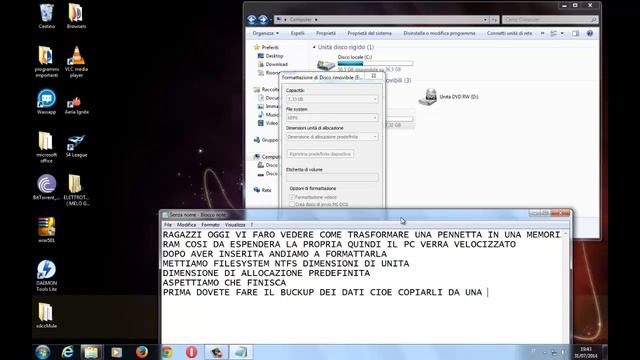The height and width of the screenshot is (360, 640).
Task: Switch to Windows Explorer in the taskbar
Action: [91, 352]
